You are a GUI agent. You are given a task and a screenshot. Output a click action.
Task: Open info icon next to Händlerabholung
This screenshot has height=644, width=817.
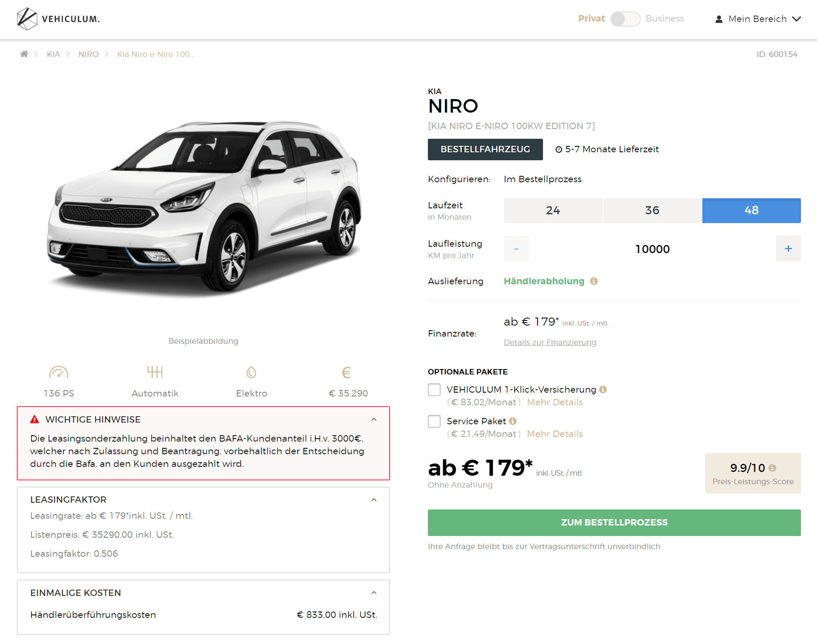point(594,281)
